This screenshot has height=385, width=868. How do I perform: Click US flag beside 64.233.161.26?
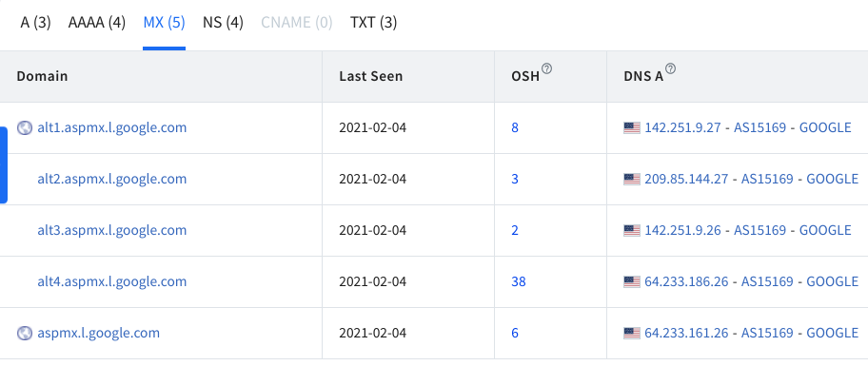632,333
